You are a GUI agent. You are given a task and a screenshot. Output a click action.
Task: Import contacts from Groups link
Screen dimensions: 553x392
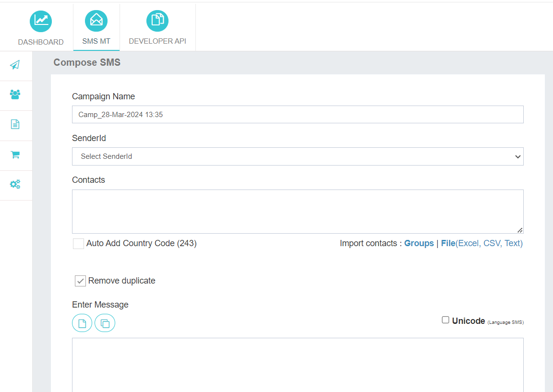(x=419, y=243)
